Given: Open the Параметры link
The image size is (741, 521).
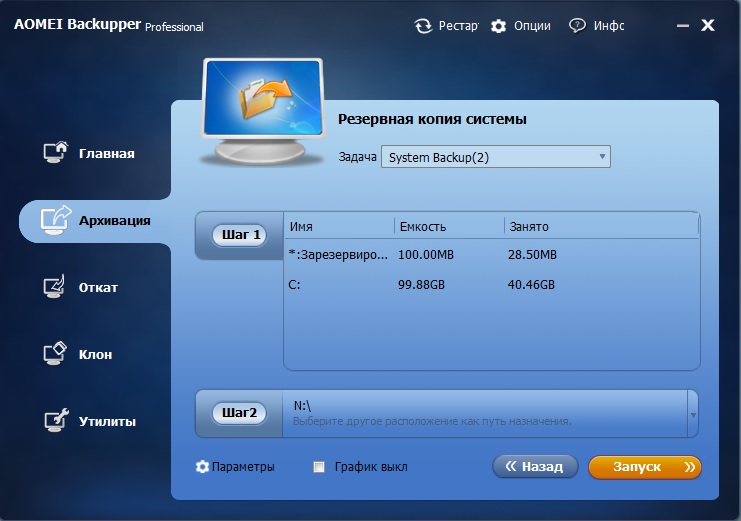Looking at the screenshot, I should (243, 467).
